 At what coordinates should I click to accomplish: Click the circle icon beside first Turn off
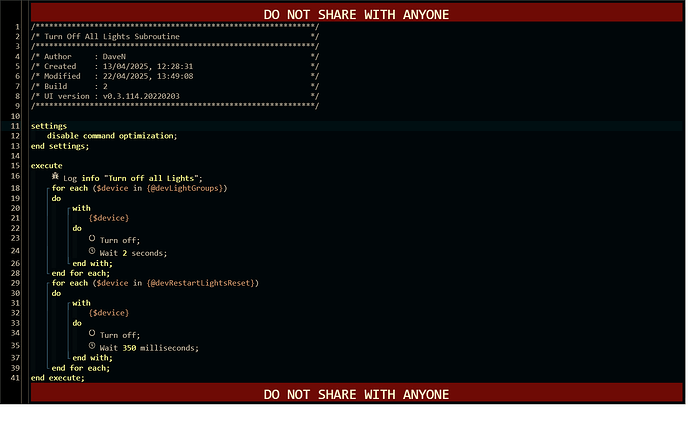coord(92,239)
